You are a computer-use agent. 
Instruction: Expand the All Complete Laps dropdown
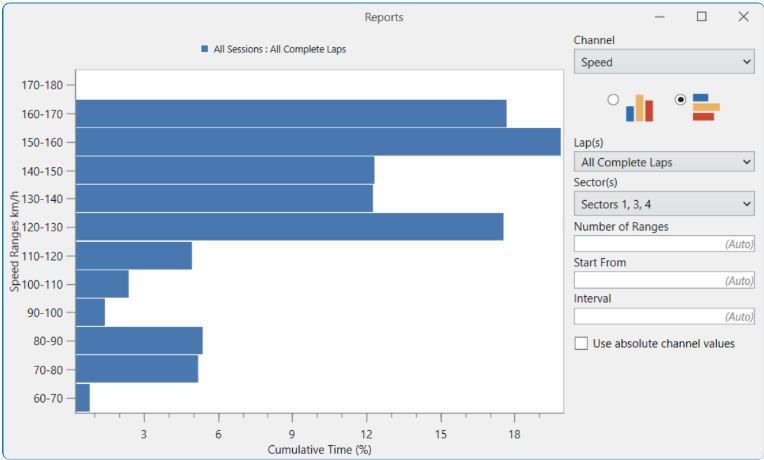pos(664,162)
